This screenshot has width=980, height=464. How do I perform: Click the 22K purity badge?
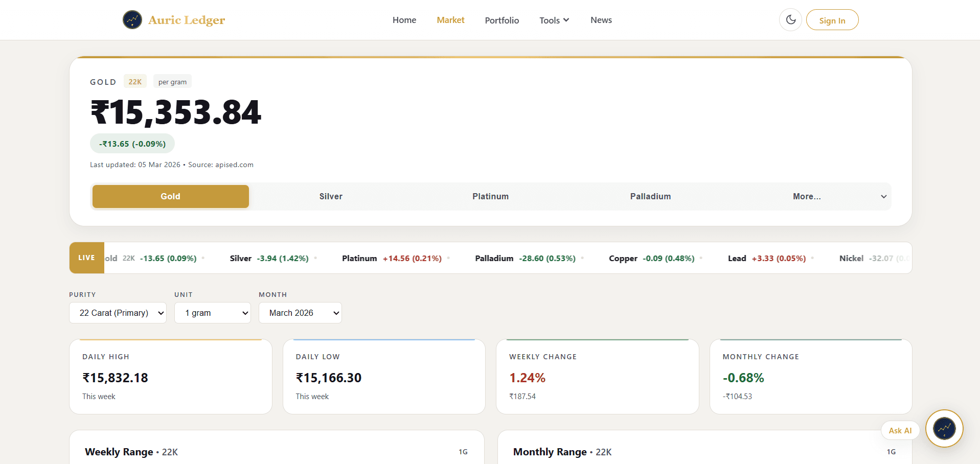point(134,81)
